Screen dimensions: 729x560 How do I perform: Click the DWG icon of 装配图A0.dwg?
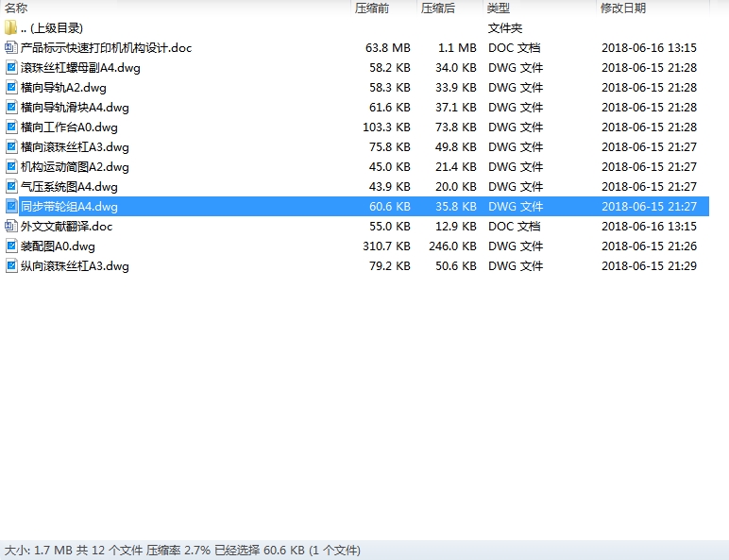11,246
